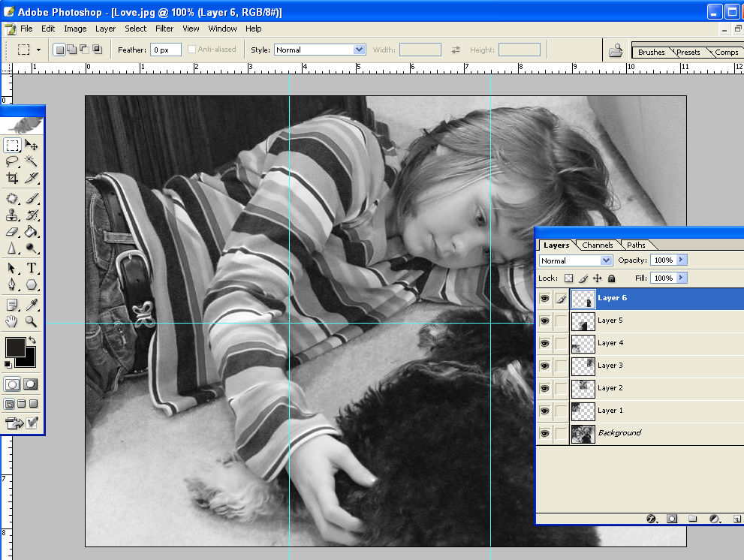Hide Layer 5 with its eye icon
Screen dimensions: 744x560
pyautogui.click(x=545, y=321)
